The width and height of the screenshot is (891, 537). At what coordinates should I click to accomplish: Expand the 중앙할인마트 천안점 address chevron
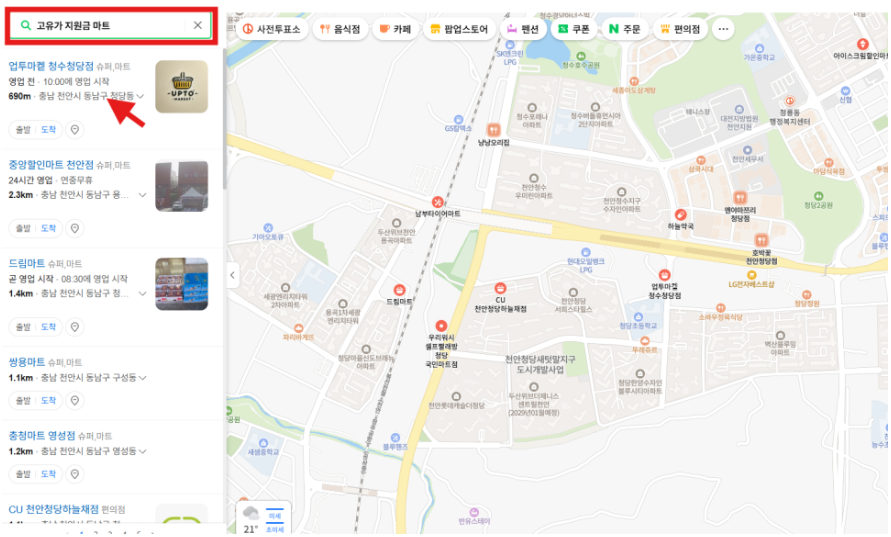tap(142, 195)
